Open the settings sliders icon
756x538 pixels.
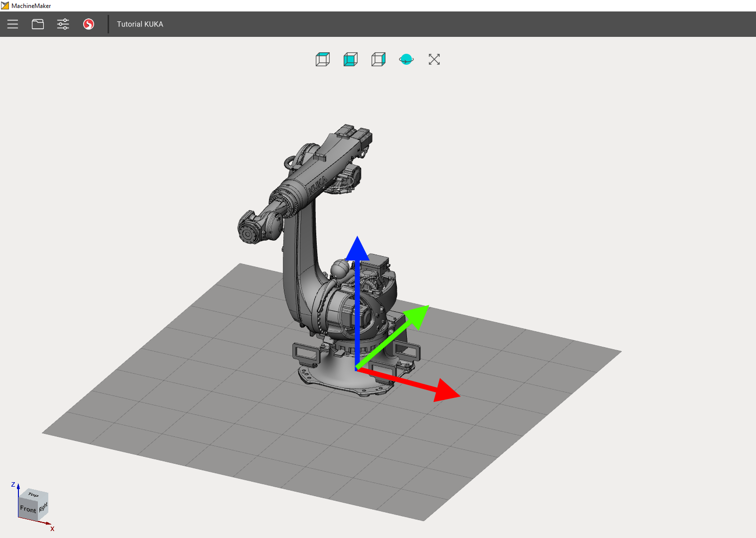tap(63, 24)
